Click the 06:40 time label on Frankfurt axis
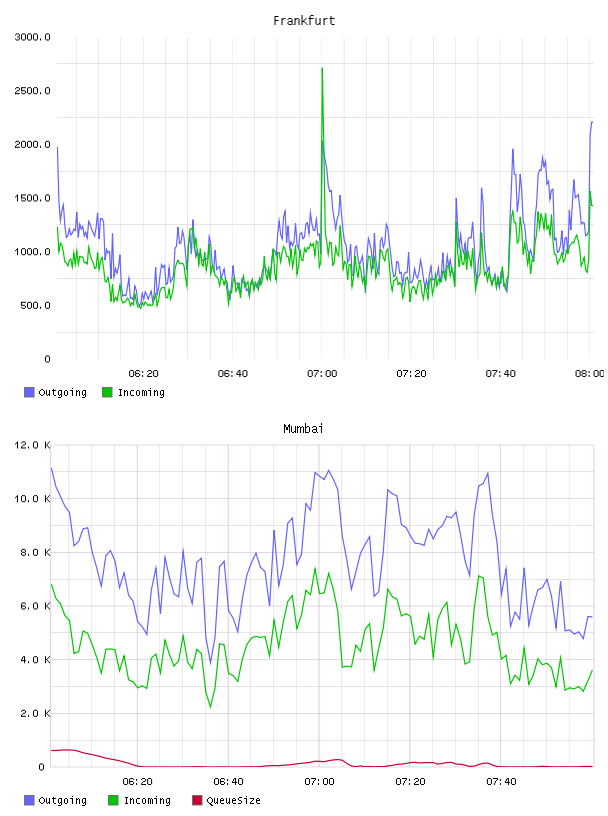 [233, 373]
